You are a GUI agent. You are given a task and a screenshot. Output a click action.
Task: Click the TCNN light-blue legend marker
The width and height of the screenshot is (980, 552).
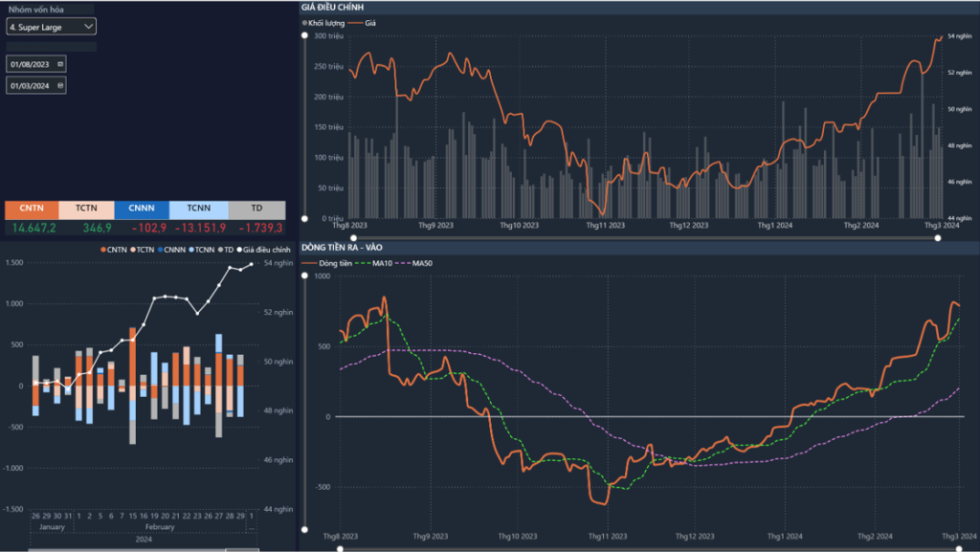tap(191, 249)
